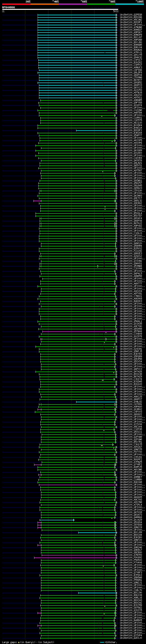Select label UniRef100_A8ISP5
This screenshot has width=146, height=644.
point(131,140)
